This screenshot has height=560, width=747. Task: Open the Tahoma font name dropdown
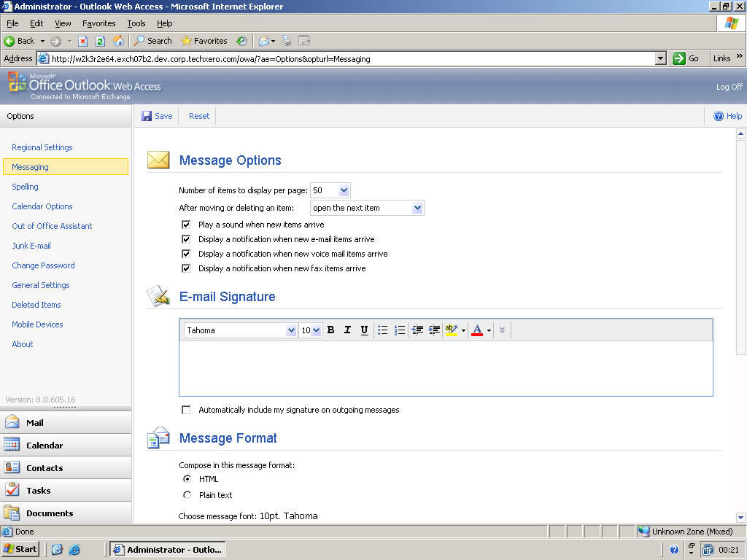click(x=291, y=330)
